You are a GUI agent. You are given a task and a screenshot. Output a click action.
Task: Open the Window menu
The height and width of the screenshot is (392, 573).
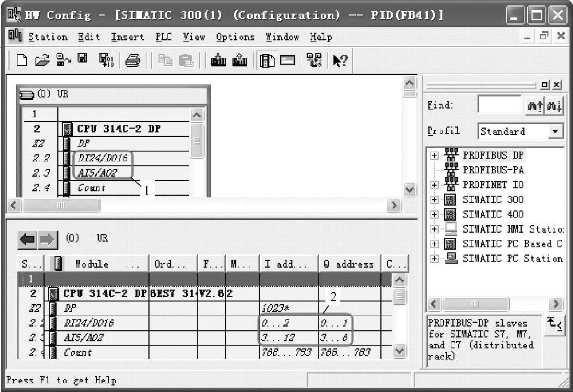pyautogui.click(x=282, y=37)
